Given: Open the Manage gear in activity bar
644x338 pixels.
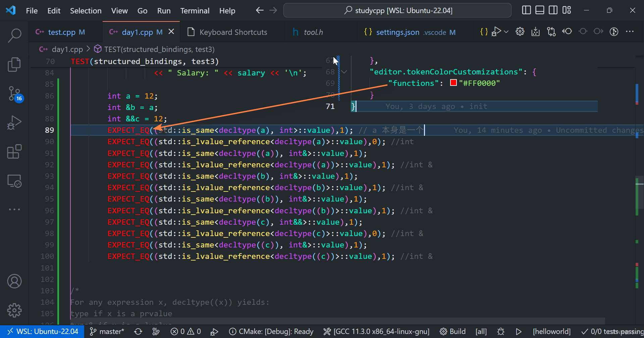Looking at the screenshot, I should (14, 311).
